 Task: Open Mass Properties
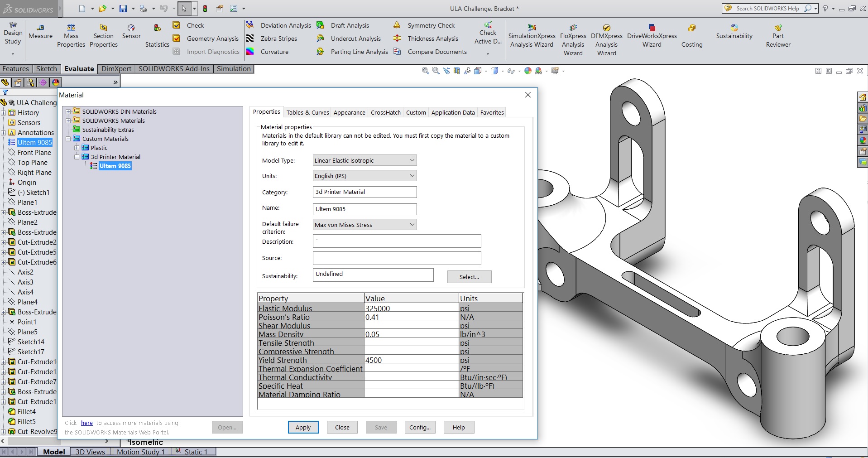(x=71, y=36)
